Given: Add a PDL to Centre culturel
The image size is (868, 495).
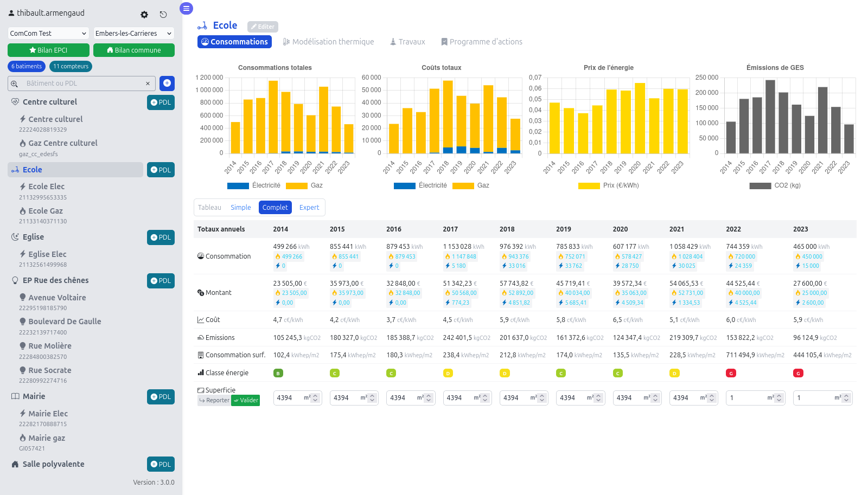Looking at the screenshot, I should 161,102.
